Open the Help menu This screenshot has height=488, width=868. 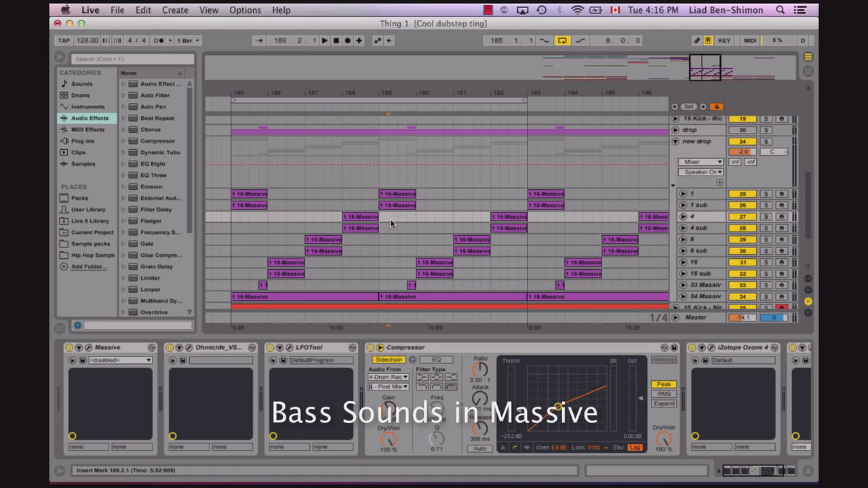pos(281,10)
